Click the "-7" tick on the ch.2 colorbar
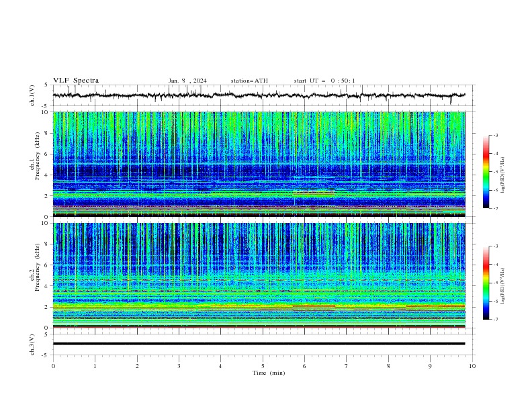 click(x=496, y=319)
